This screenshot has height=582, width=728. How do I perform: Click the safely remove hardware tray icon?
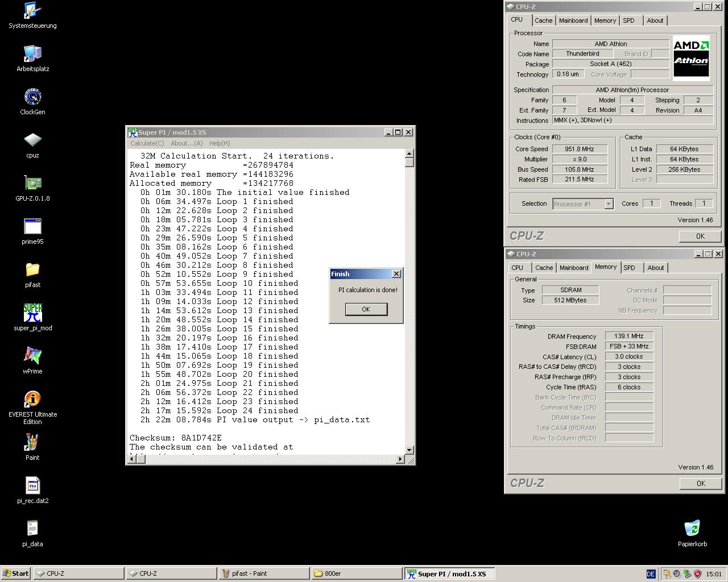pos(687,574)
